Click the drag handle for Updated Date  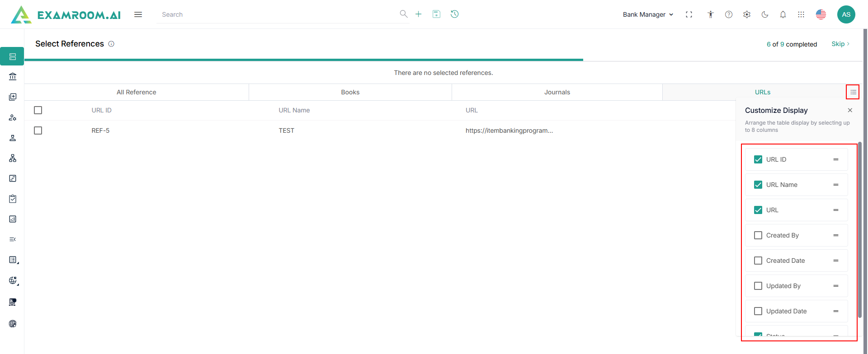coord(836,311)
